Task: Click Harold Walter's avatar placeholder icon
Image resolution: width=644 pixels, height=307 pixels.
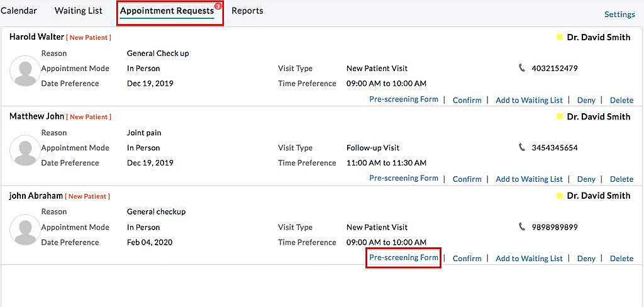Action: coord(25,71)
